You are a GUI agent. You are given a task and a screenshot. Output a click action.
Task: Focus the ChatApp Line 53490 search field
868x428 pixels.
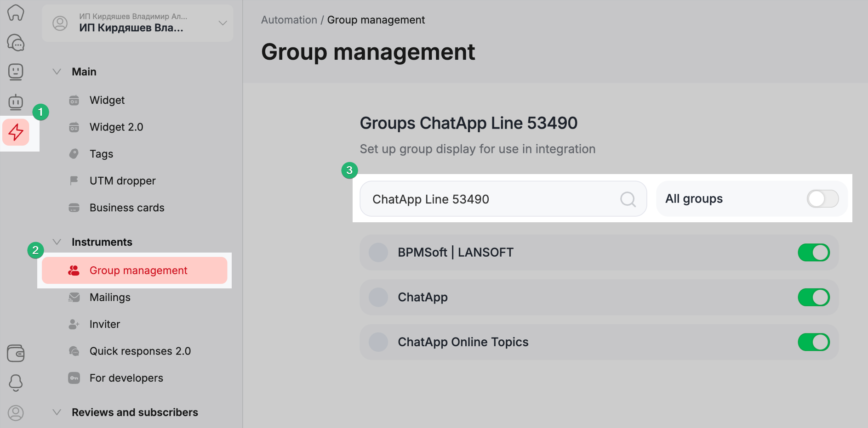[492, 199]
